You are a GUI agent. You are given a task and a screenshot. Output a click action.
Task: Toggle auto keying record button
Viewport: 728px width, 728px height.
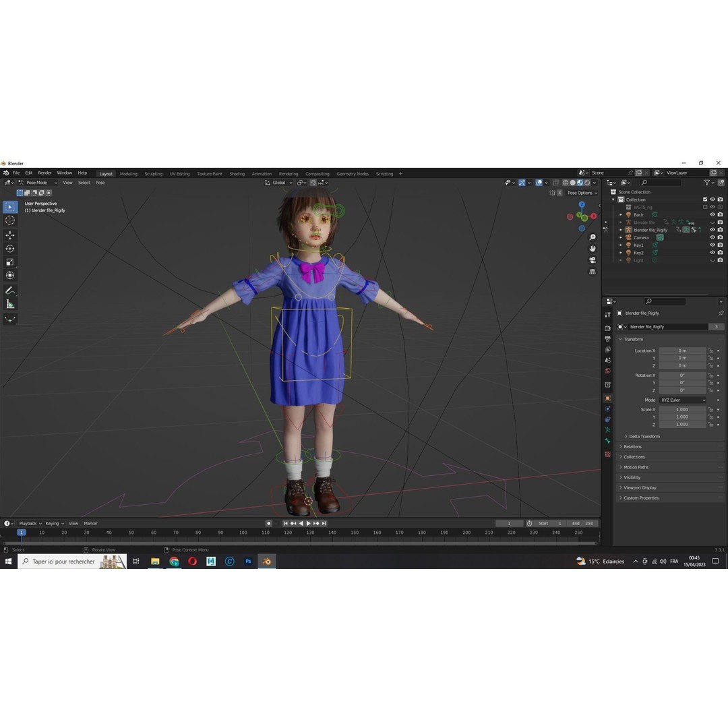tap(268, 523)
